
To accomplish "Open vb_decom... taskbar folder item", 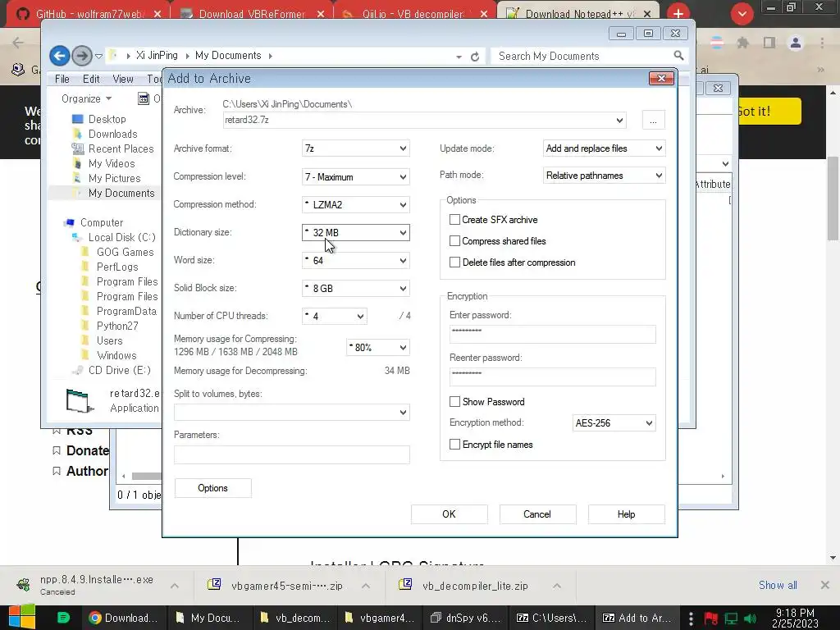I will coord(294,618).
